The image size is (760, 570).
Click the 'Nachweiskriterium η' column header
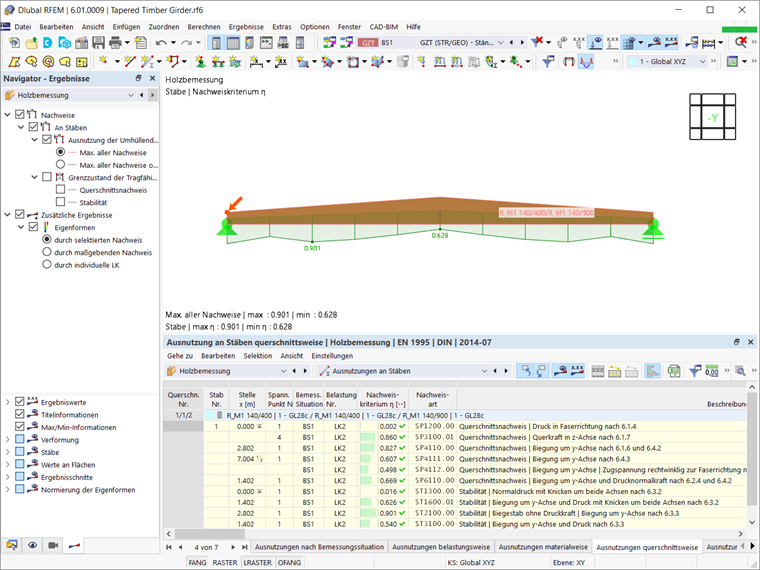(383, 399)
